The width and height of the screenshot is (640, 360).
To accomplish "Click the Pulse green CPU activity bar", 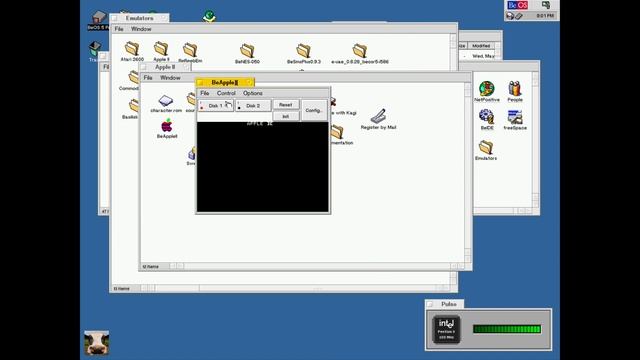I will [x=507, y=329].
